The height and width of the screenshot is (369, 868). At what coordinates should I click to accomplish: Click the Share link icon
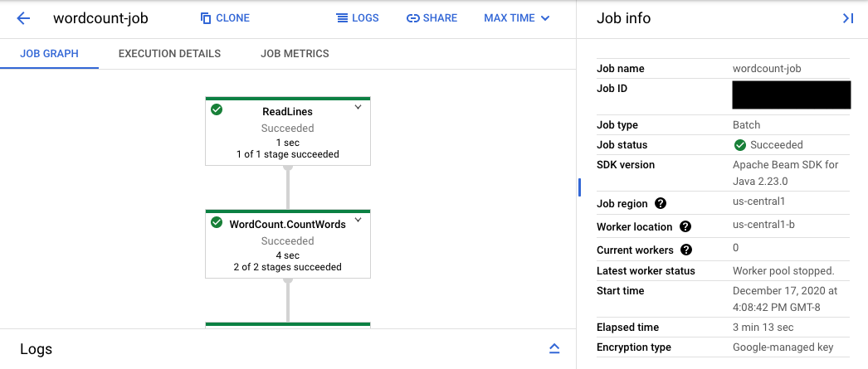[413, 18]
